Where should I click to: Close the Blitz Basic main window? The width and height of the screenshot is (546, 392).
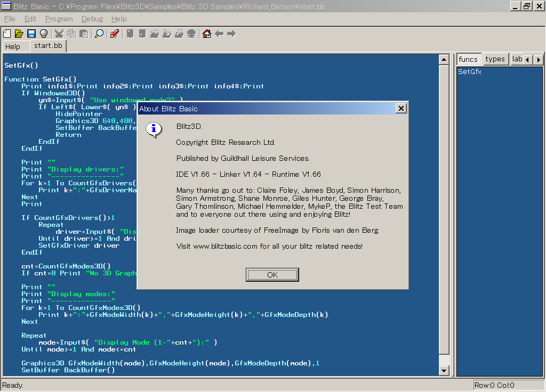coord(540,6)
